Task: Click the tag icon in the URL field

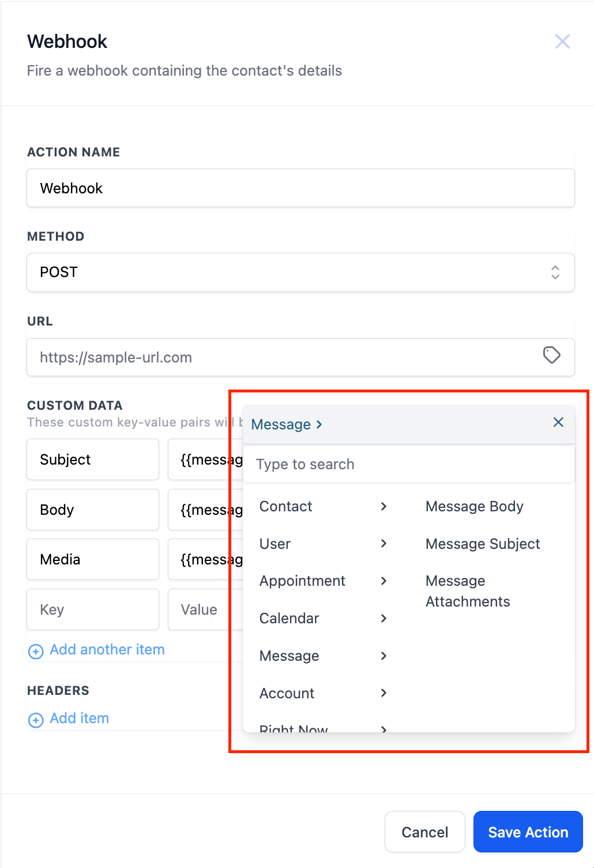Action: click(x=551, y=356)
